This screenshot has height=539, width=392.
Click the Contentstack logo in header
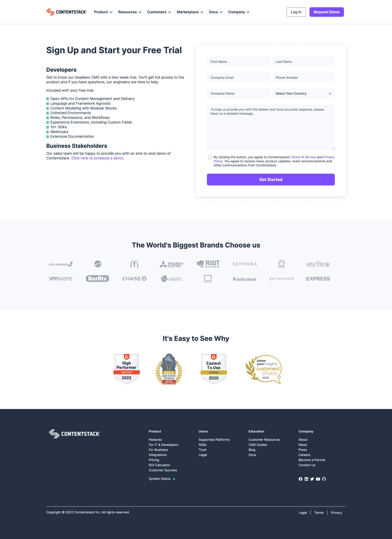tap(67, 12)
